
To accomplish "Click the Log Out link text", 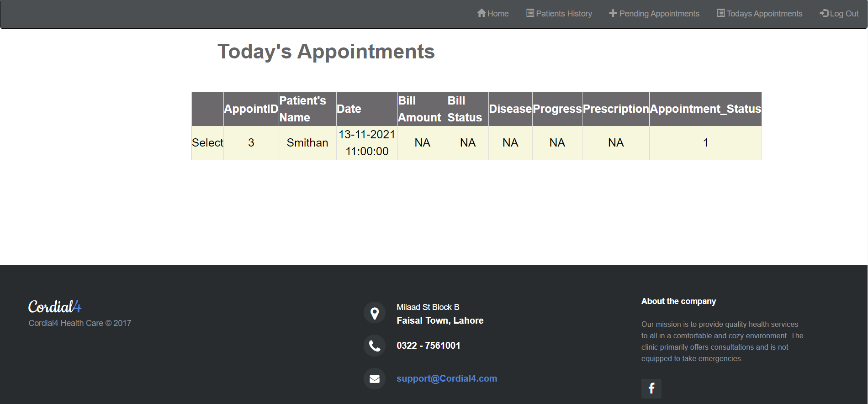I will [x=844, y=14].
